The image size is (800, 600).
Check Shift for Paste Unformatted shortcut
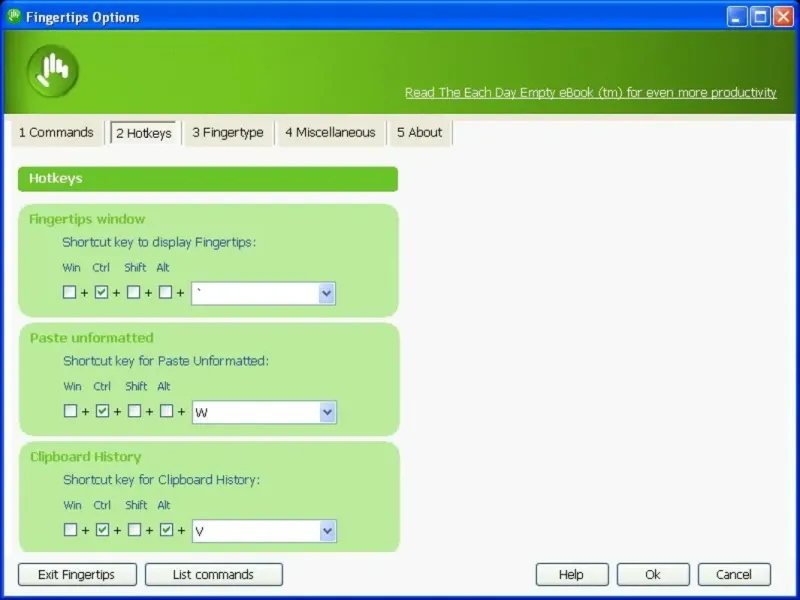tap(134, 411)
